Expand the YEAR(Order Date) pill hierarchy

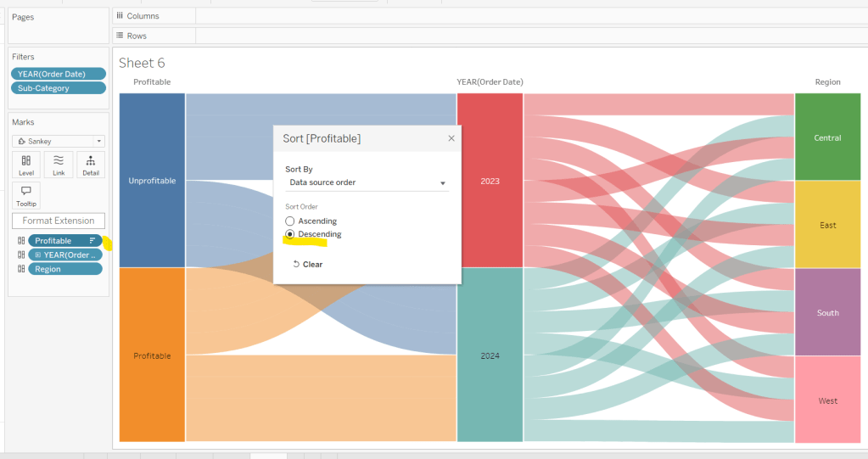tap(38, 255)
